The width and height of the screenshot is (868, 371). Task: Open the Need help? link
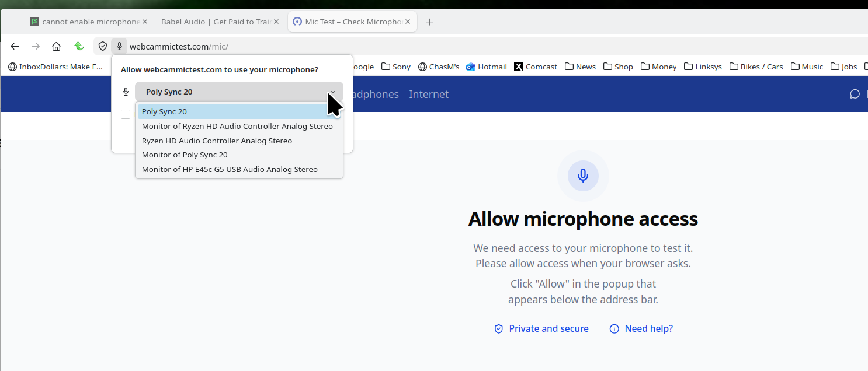pos(641,328)
